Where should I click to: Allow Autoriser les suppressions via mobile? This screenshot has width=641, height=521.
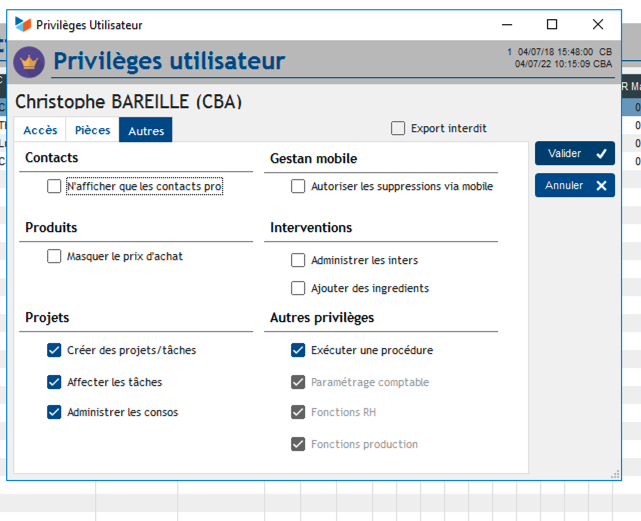point(298,186)
